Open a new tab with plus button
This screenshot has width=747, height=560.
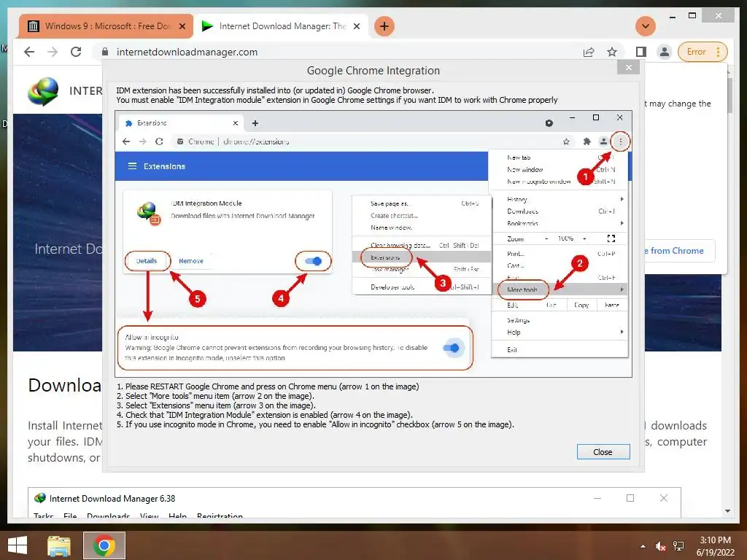coord(384,26)
